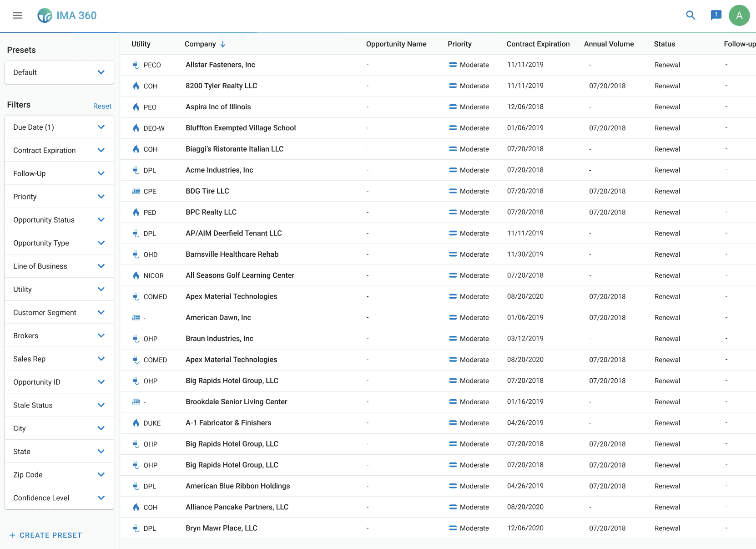Expand the Opportunity ID filter
Image resolution: width=756 pixels, height=549 pixels.
coord(59,382)
